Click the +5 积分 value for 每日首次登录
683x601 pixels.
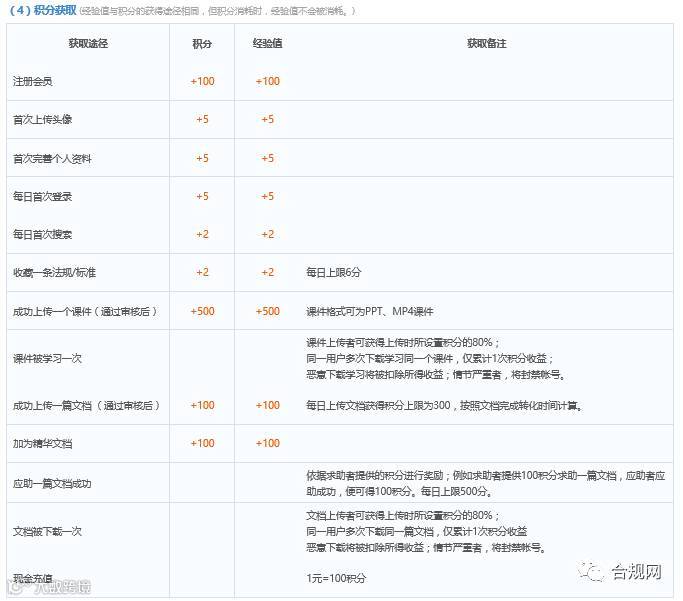pos(202,196)
